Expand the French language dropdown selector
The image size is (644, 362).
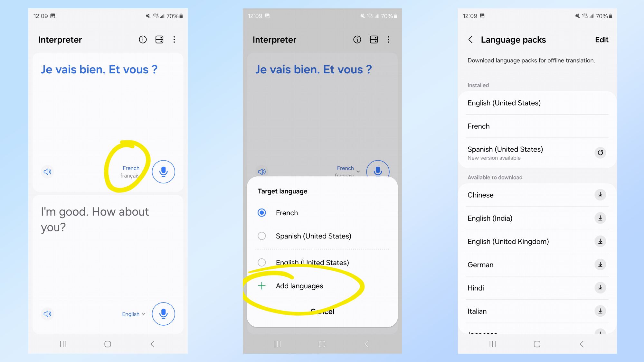[x=131, y=171]
